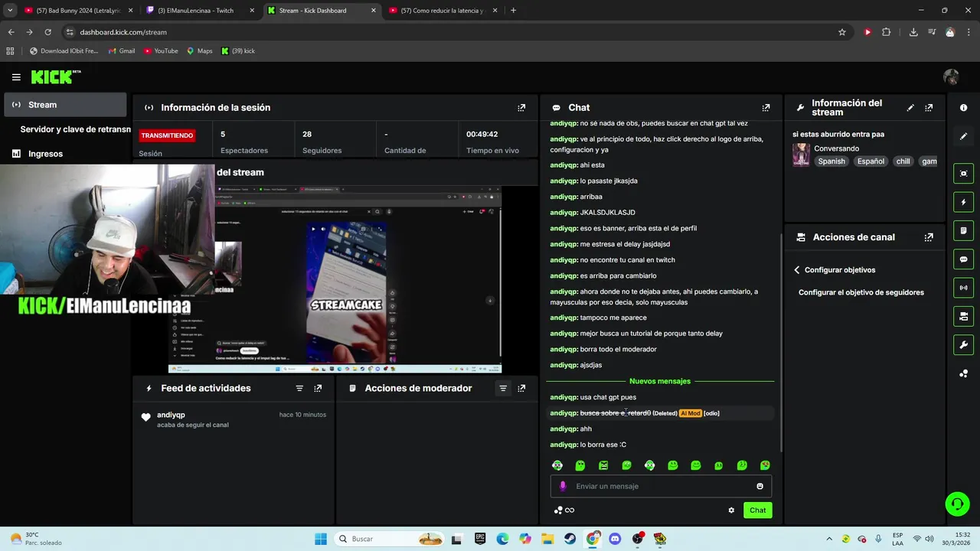This screenshot has height=551, width=980.
Task: Click the Conversando category thumbnail
Action: tap(801, 155)
